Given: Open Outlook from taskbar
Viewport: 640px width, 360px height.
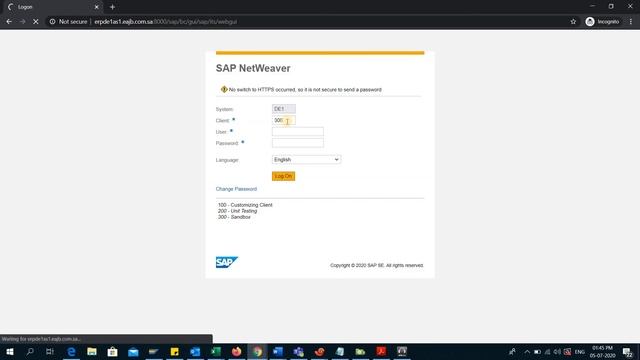Looking at the screenshot, I should 195,351.
